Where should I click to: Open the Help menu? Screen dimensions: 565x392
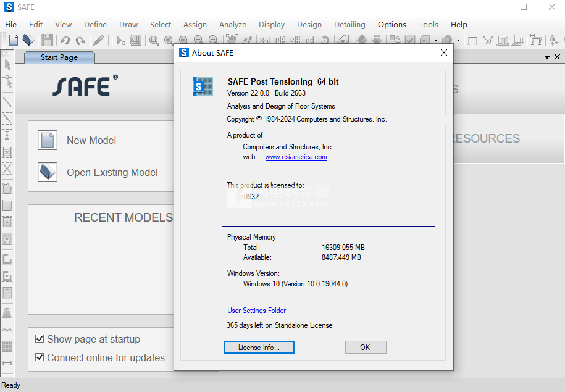459,25
